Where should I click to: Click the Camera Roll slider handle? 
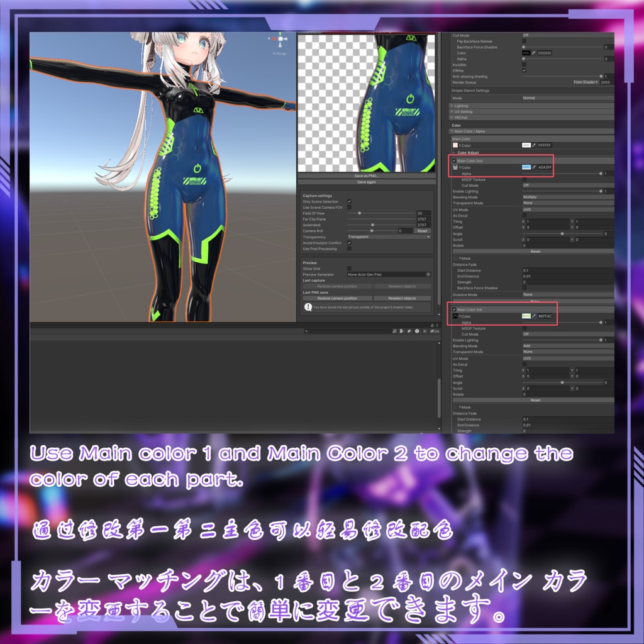[372, 231]
